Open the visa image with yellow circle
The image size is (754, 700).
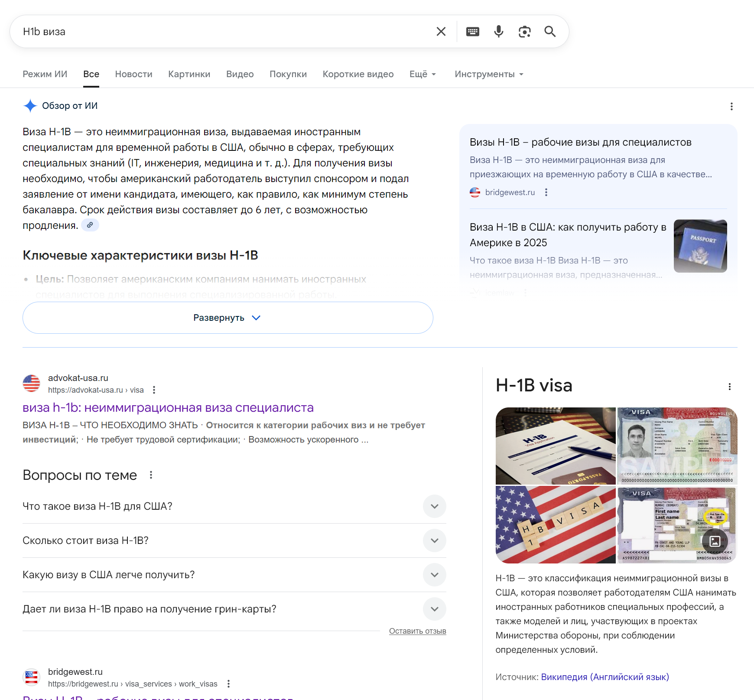pyautogui.click(x=677, y=525)
